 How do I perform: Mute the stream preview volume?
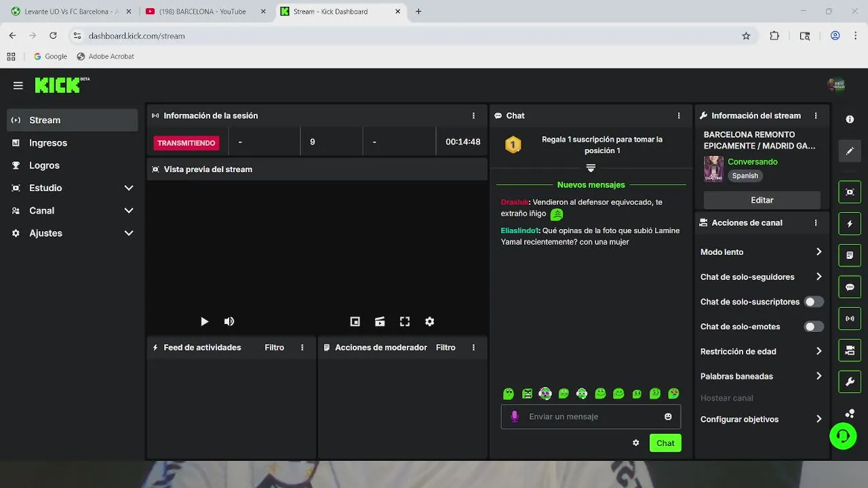click(229, 322)
